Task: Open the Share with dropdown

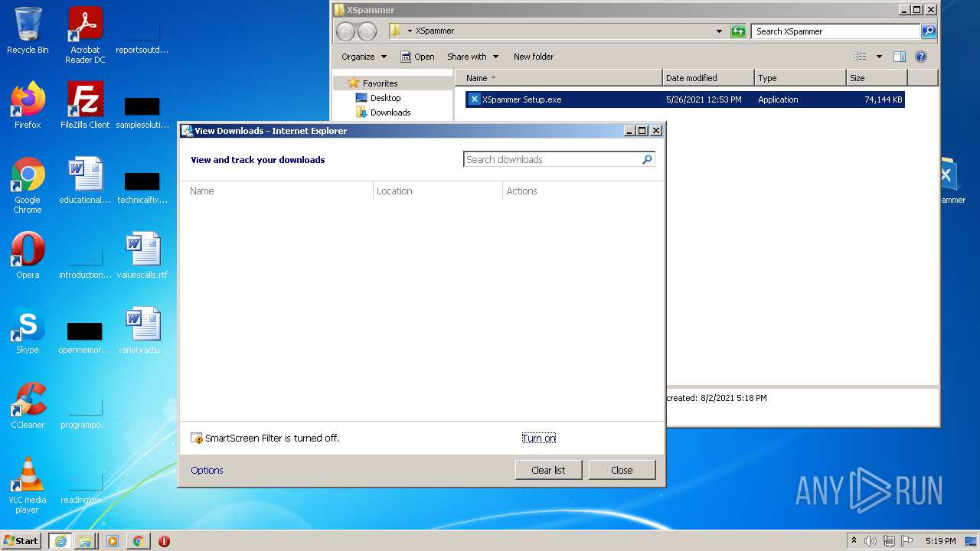Action: 472,57
